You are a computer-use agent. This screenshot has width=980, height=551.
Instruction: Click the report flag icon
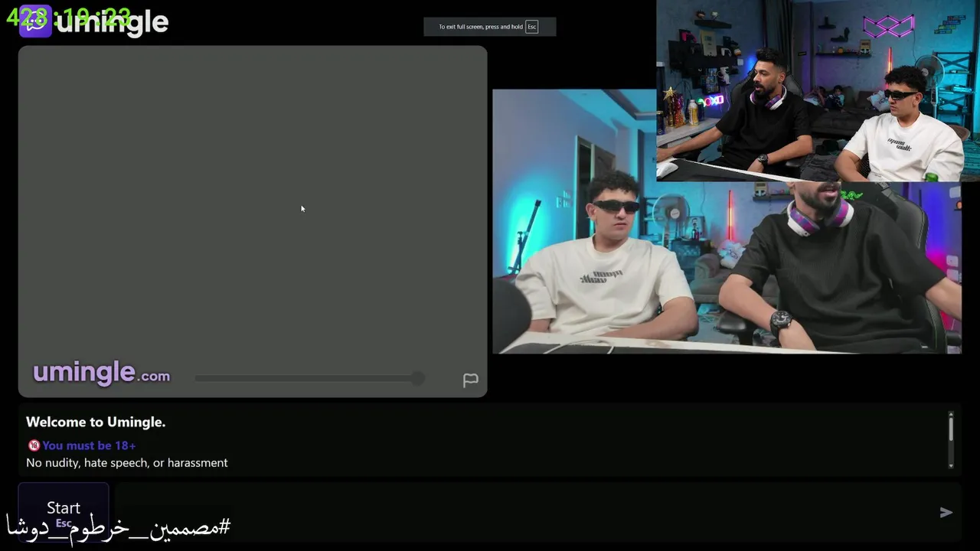pyautogui.click(x=471, y=380)
